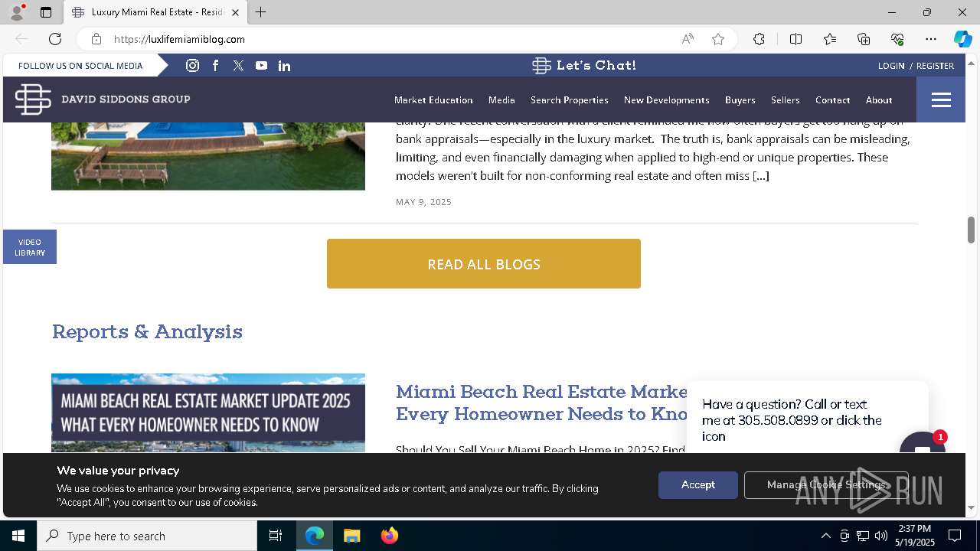Click the Let's Chat! link
Viewport: 980px width, 551px height.
tap(584, 66)
